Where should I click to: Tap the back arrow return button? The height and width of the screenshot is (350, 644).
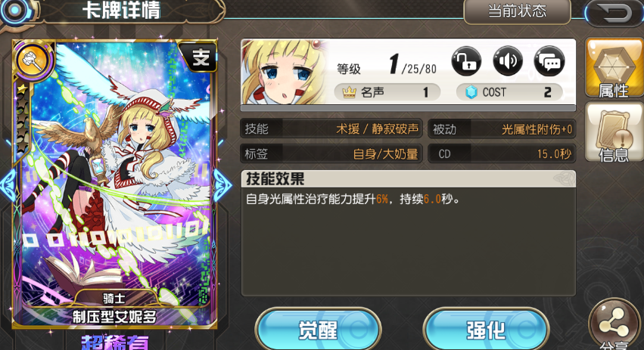click(614, 12)
